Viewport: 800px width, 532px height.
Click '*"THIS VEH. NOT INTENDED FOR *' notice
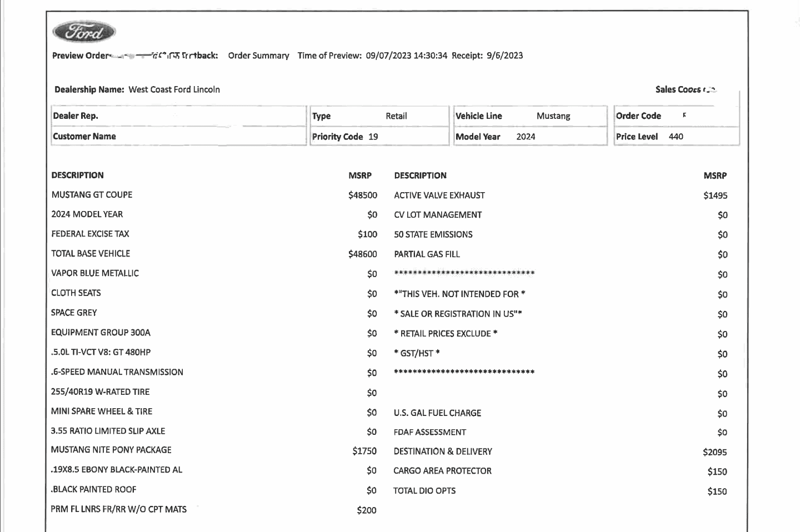coord(459,294)
